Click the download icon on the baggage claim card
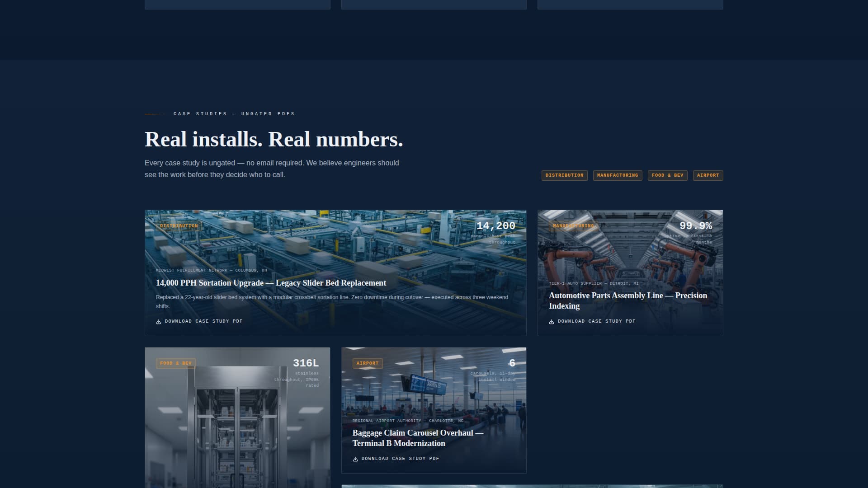The image size is (868, 488). tap(355, 459)
